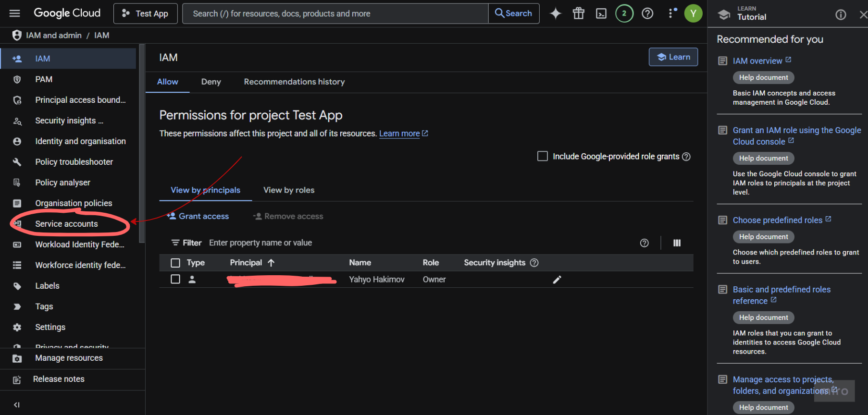Click the IAM and admin breadcrumb
The image size is (868, 415).
pyautogui.click(x=54, y=36)
